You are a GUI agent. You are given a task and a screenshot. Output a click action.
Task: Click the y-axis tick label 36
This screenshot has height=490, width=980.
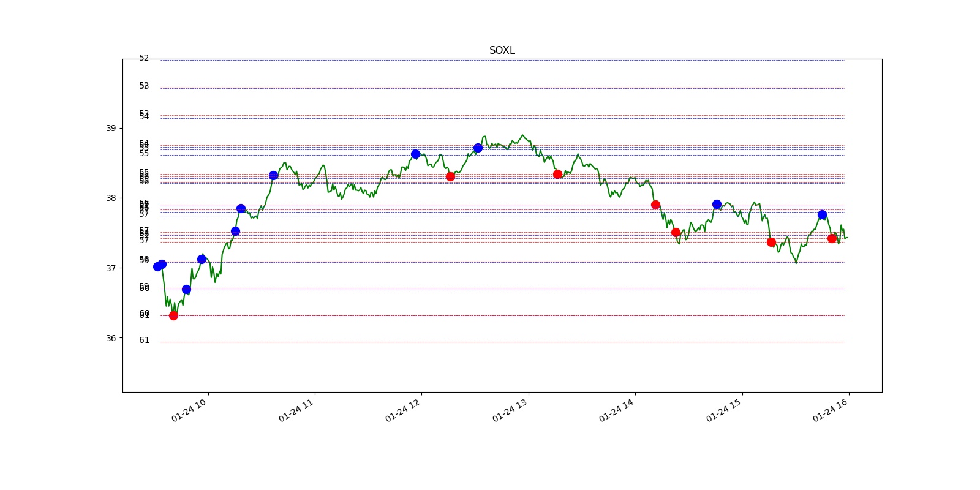point(111,338)
